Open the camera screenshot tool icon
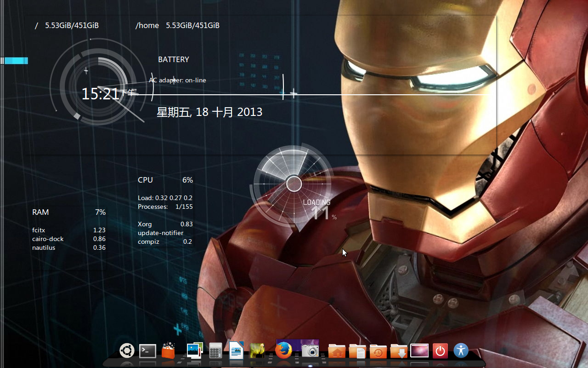 coord(310,351)
